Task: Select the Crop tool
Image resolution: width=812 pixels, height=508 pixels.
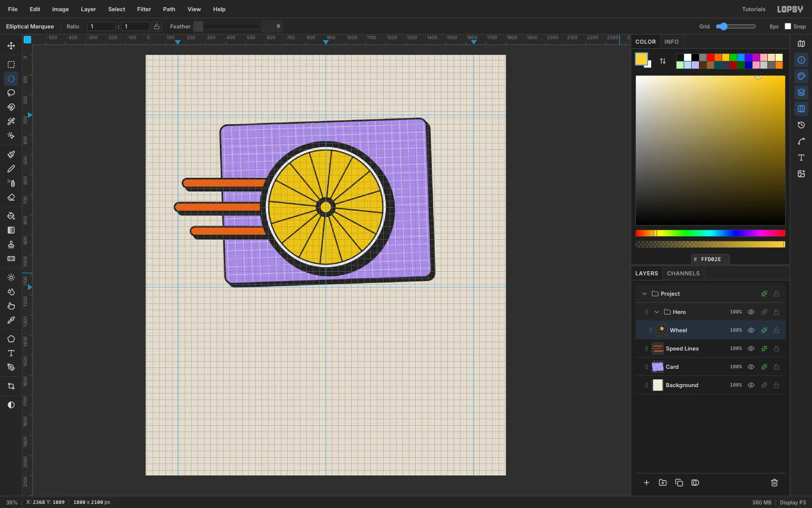Action: pos(11,386)
